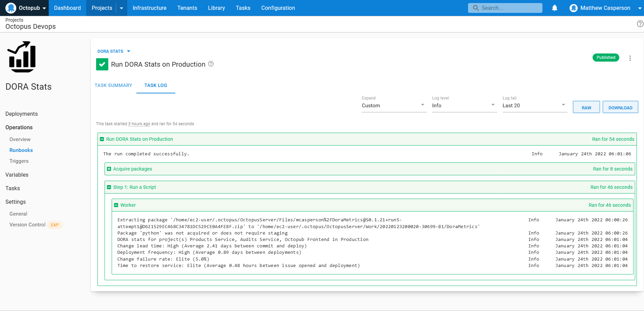644x311 pixels.
Task: Click the page help question mark icon
Action: pos(640,24)
